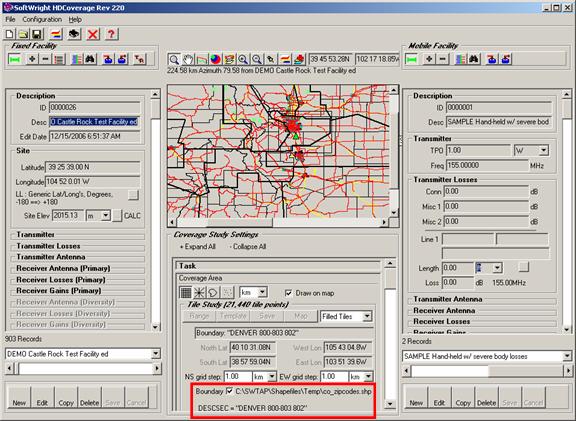Click the Fixed Facility Edit button

coord(42,397)
